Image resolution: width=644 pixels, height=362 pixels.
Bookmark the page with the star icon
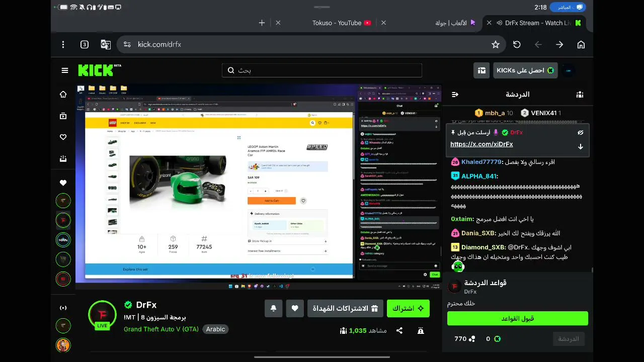pos(496,45)
